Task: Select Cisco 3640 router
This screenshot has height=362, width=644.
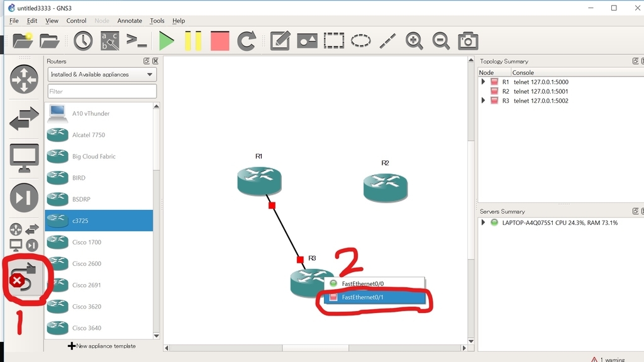Action: tap(99, 327)
